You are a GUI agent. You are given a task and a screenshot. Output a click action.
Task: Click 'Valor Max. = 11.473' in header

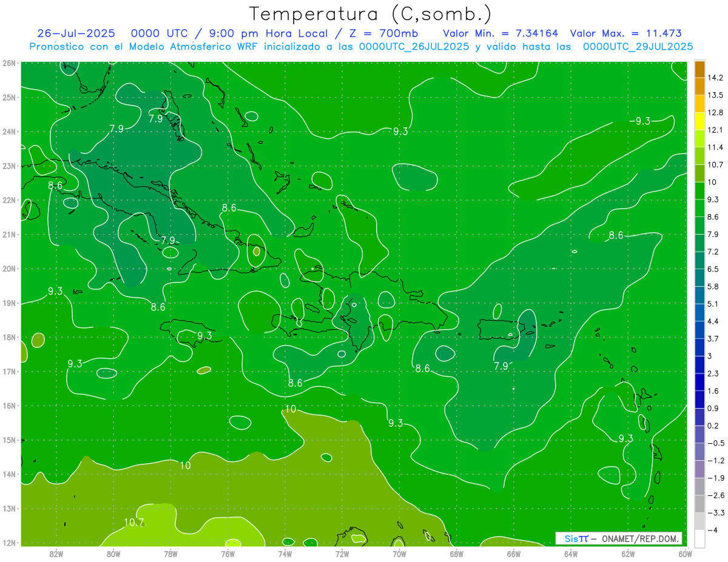pyautogui.click(x=626, y=33)
